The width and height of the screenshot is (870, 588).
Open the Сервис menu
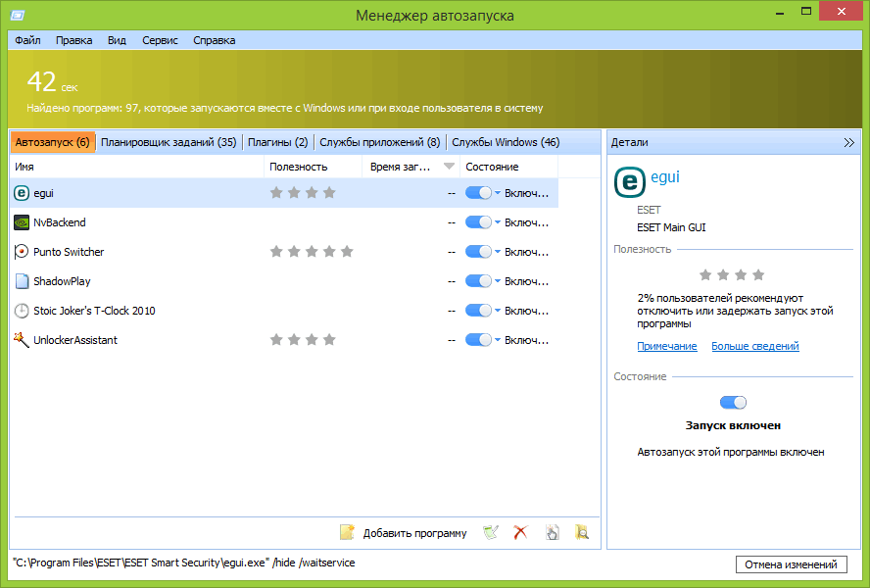click(160, 40)
